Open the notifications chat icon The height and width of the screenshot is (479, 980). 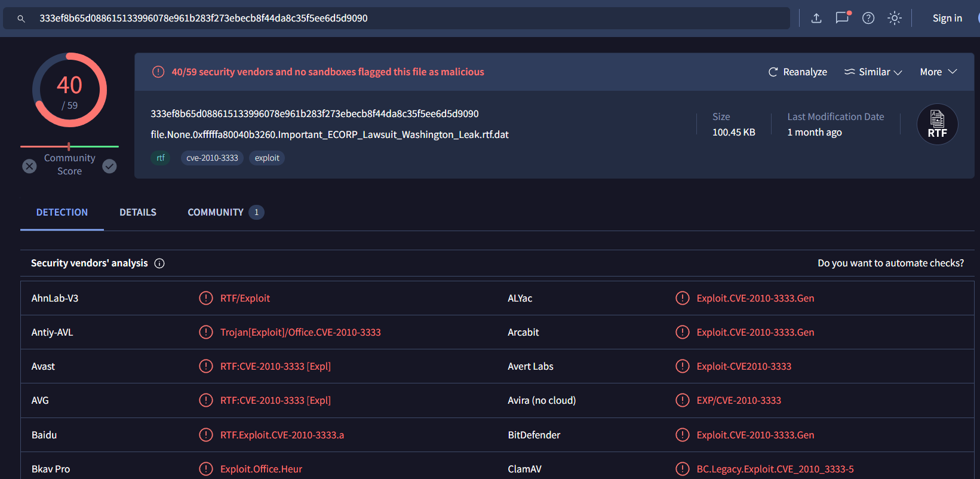pyautogui.click(x=842, y=18)
